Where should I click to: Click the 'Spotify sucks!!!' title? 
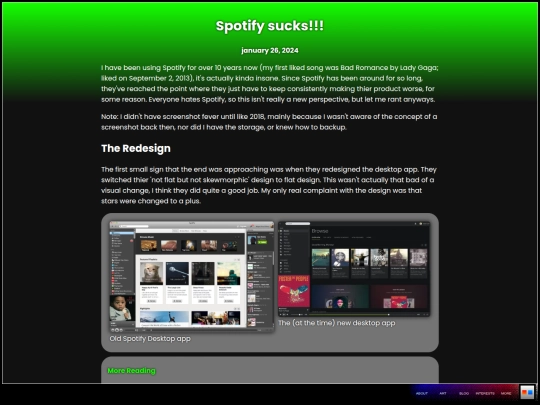click(x=270, y=26)
